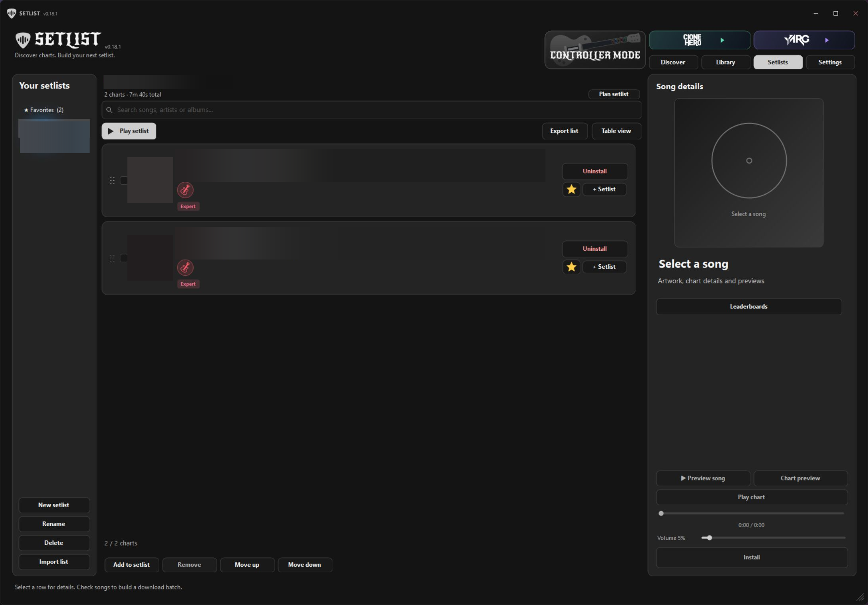The image size is (868, 605).
Task: Click Move down button
Action: click(305, 565)
